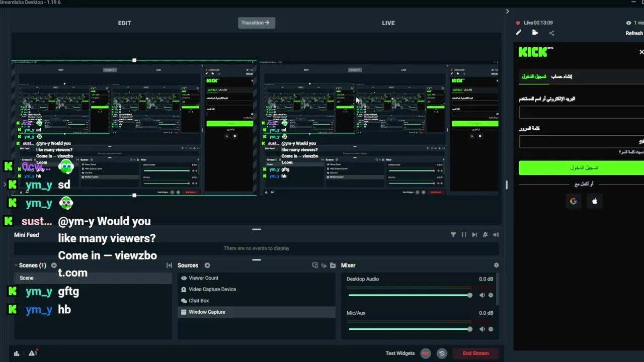
Task: Click the Transition button
Action: tap(256, 23)
